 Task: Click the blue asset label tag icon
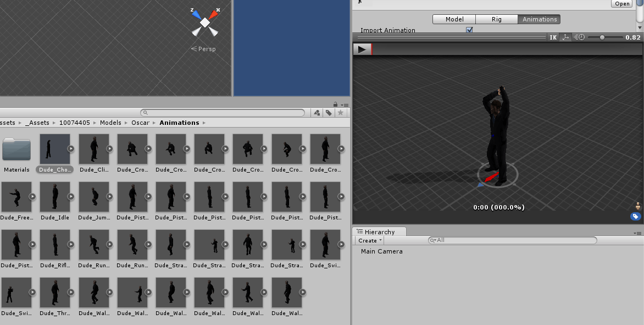(x=636, y=216)
